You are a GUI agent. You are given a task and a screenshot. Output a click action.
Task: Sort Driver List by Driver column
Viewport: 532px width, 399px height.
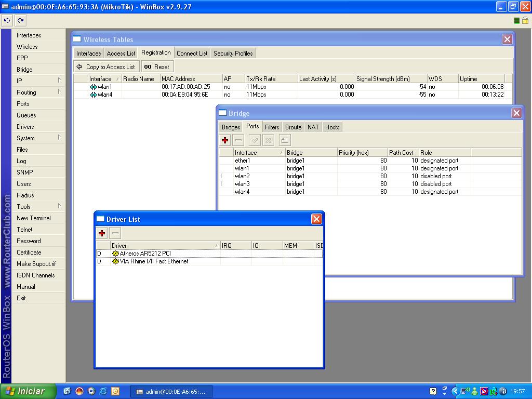pos(165,245)
